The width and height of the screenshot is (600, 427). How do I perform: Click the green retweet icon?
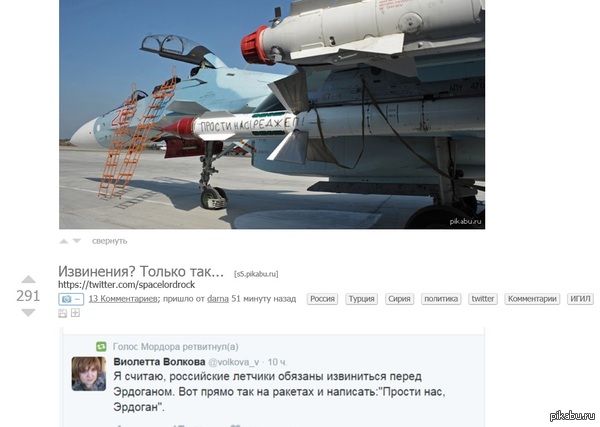point(101,347)
